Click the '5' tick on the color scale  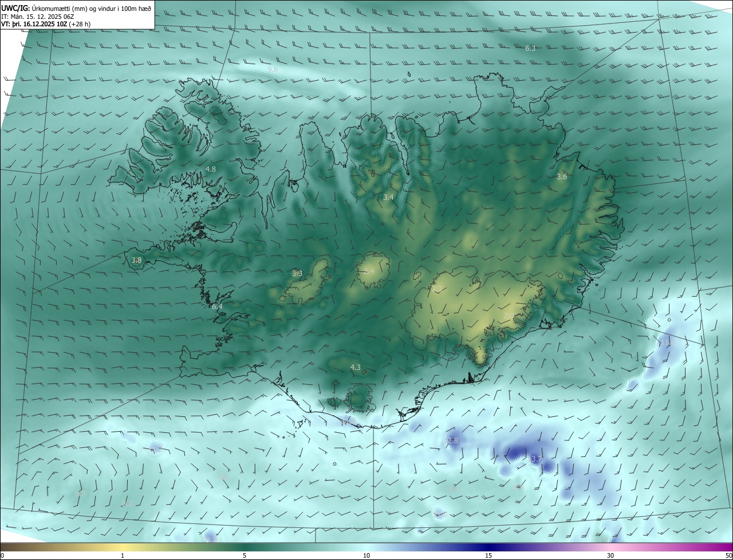tap(245, 555)
